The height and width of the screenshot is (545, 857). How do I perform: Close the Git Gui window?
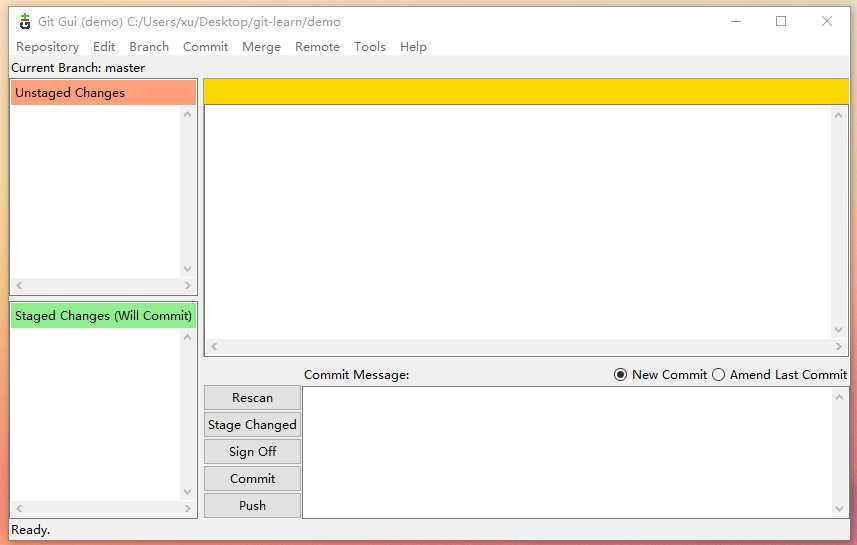827,21
